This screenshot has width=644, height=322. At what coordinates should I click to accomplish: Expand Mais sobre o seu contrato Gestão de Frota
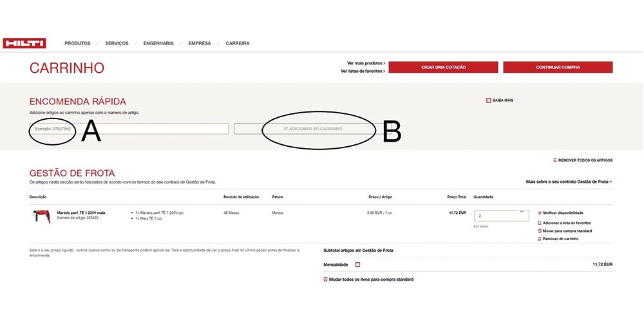[x=569, y=182]
